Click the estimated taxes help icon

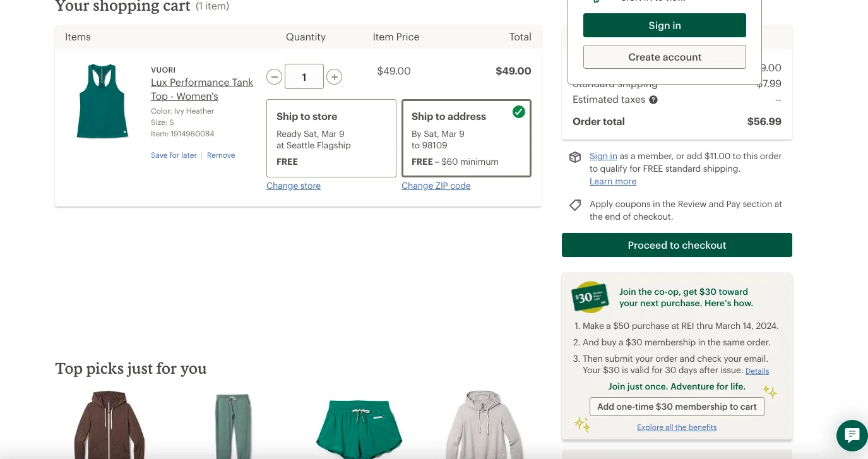click(x=653, y=100)
